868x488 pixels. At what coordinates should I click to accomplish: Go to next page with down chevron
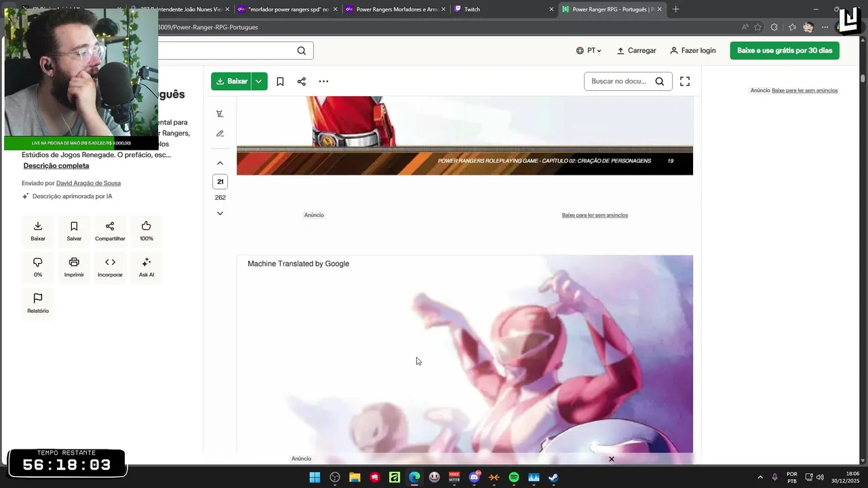pyautogui.click(x=220, y=213)
